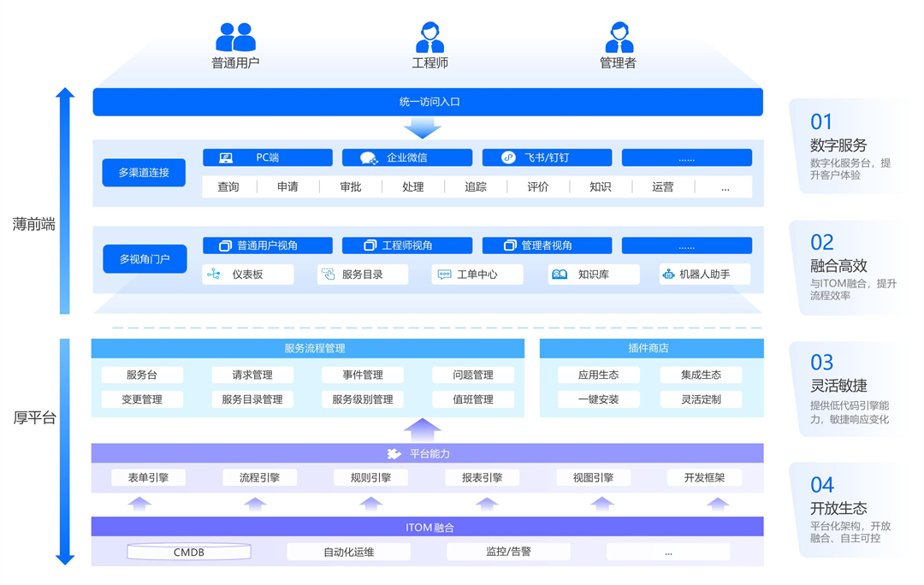Click the 管理者 person icon

[619, 38]
